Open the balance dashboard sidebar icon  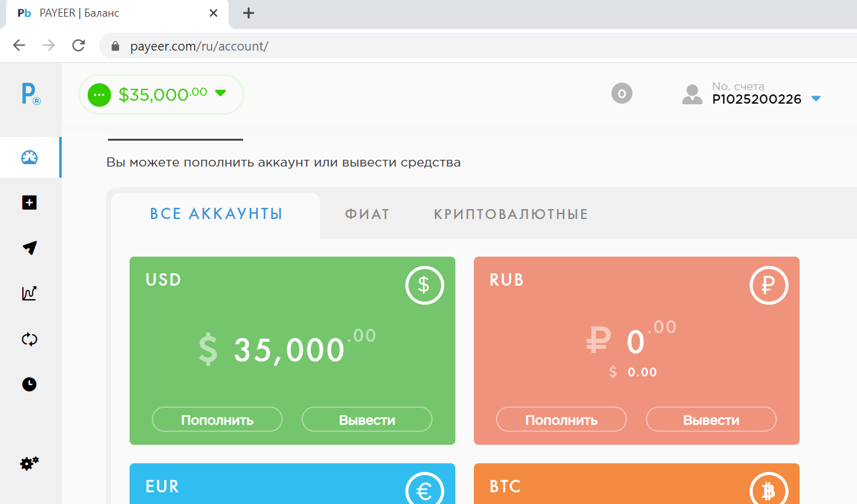(x=30, y=157)
